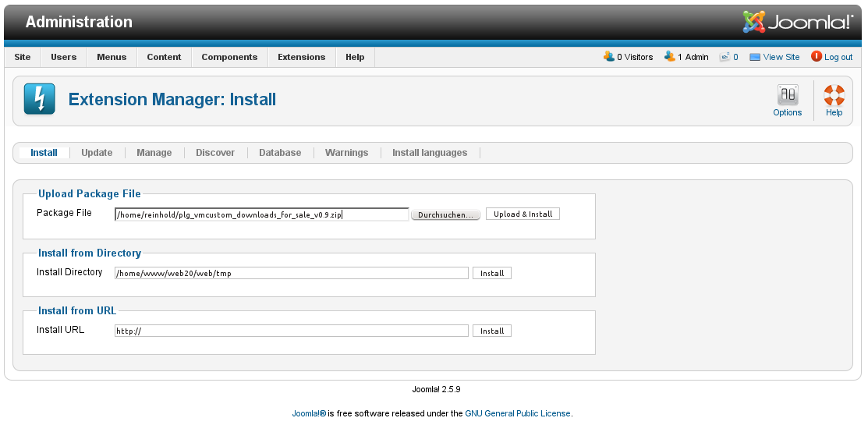
Task: Open View Site in the status bar
Action: click(x=774, y=57)
